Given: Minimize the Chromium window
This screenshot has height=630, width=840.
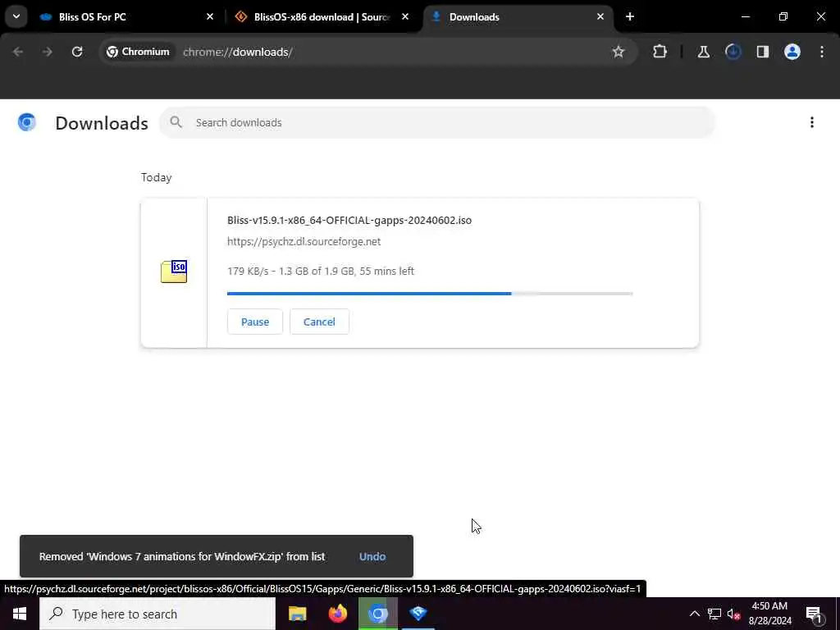Looking at the screenshot, I should click(x=745, y=17).
